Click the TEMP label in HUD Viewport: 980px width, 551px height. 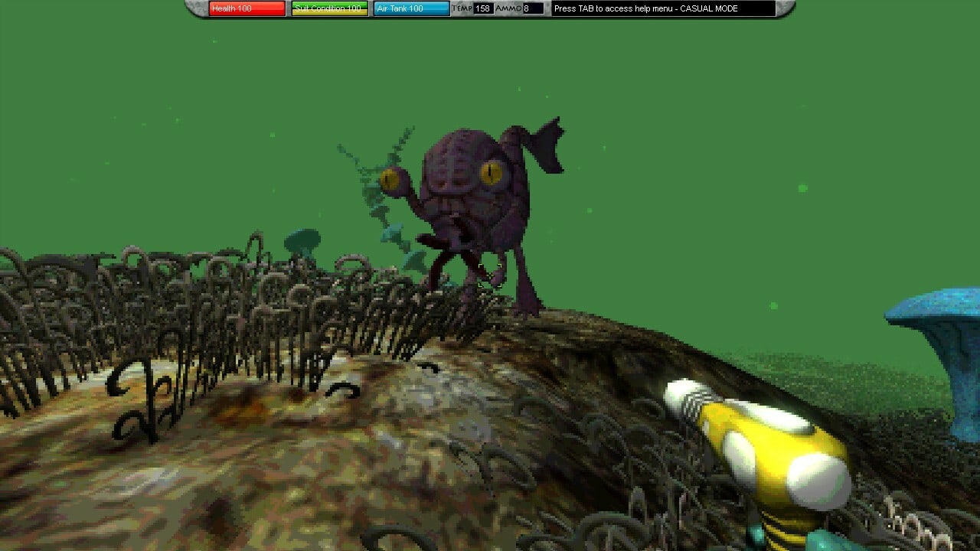pos(462,8)
